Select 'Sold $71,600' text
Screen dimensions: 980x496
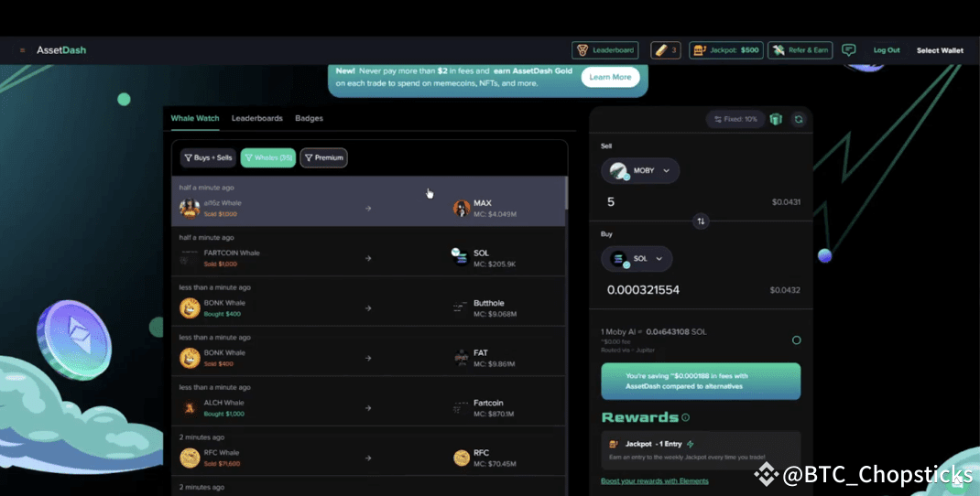[222, 464]
